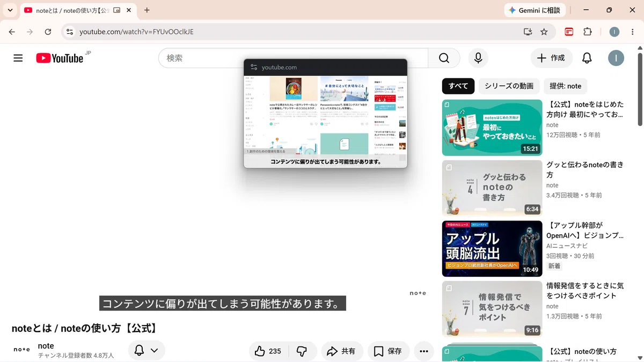This screenshot has width=644, height=362.
Task: Go to the YouTube home logo
Action: coord(60,58)
